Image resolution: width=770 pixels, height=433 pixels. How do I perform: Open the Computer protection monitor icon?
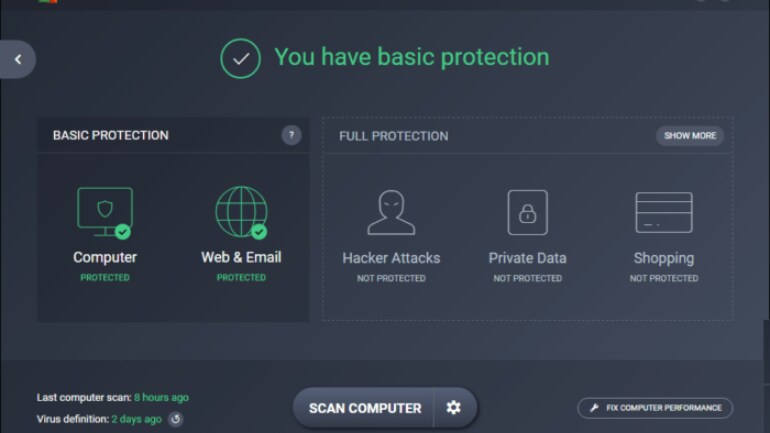pyautogui.click(x=105, y=213)
